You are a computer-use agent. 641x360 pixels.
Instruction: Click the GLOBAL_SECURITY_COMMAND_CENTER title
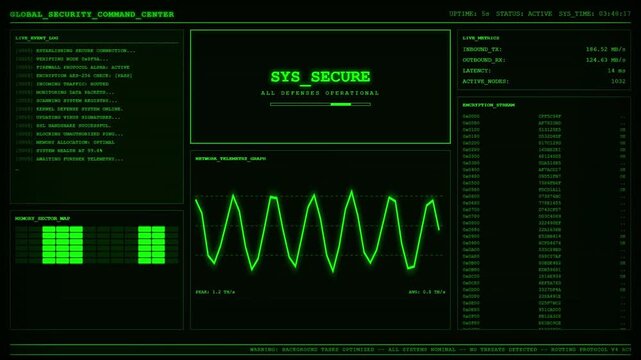pyautogui.click(x=92, y=14)
